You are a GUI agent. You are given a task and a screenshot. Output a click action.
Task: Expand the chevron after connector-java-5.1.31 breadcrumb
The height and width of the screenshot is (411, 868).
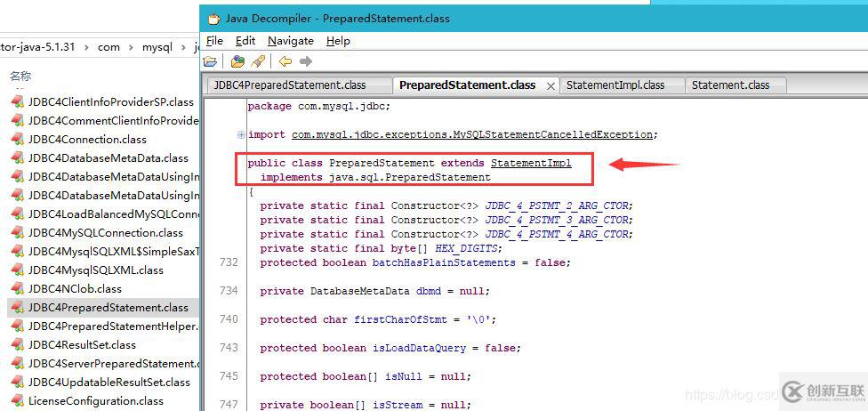tap(85, 48)
